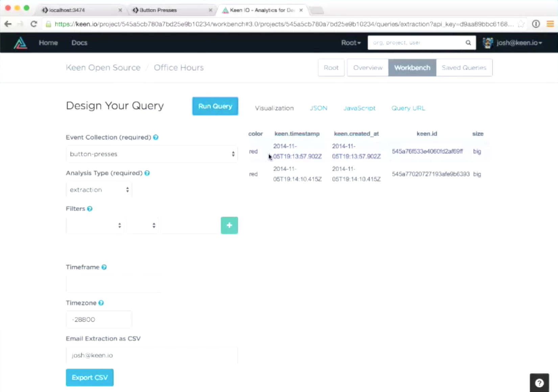Open the Docs nav link
This screenshot has width=558, height=392.
[79, 43]
